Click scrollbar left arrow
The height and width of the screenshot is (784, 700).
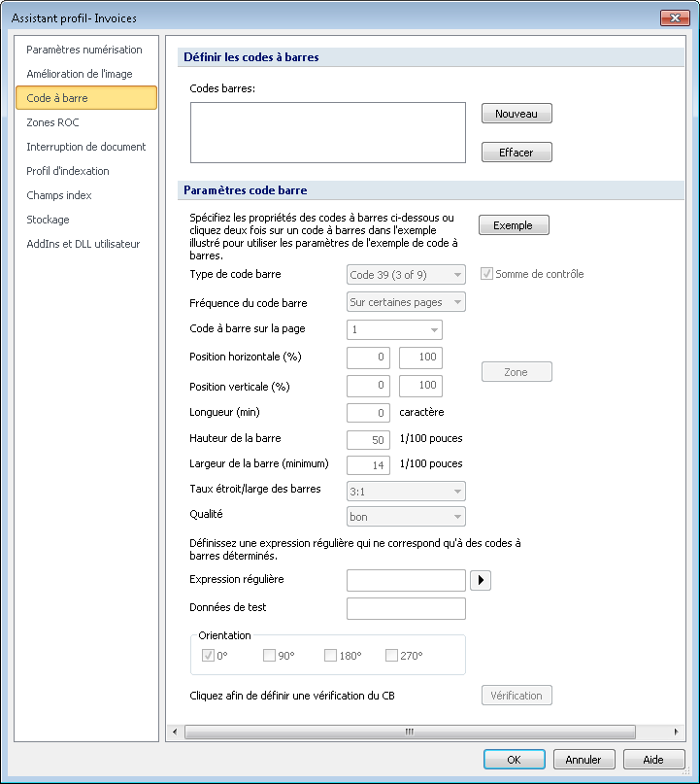coord(175,732)
